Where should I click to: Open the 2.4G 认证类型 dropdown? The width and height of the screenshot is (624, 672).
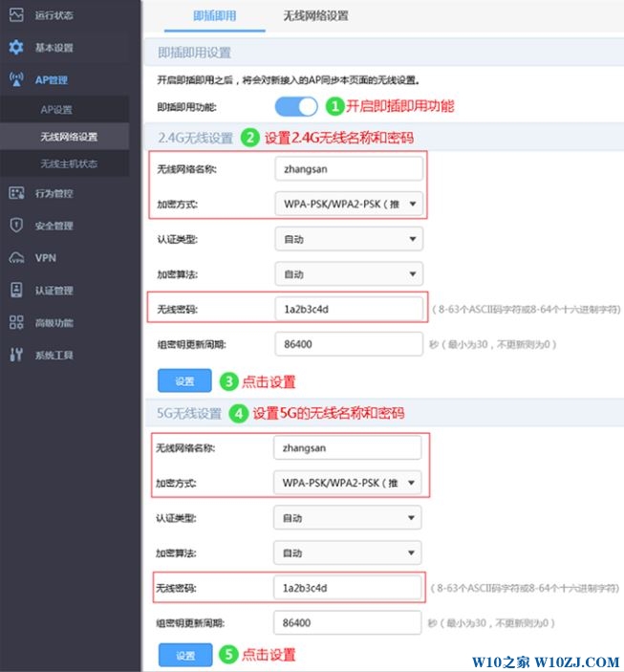(x=349, y=239)
